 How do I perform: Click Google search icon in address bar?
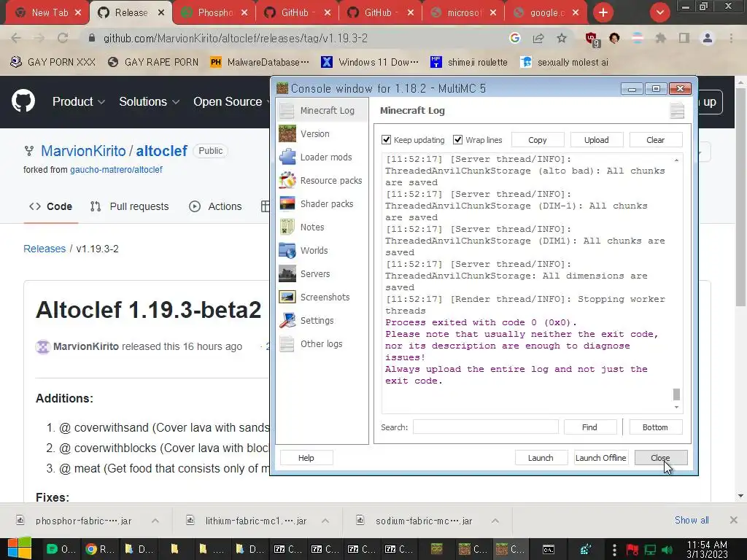[x=514, y=38]
